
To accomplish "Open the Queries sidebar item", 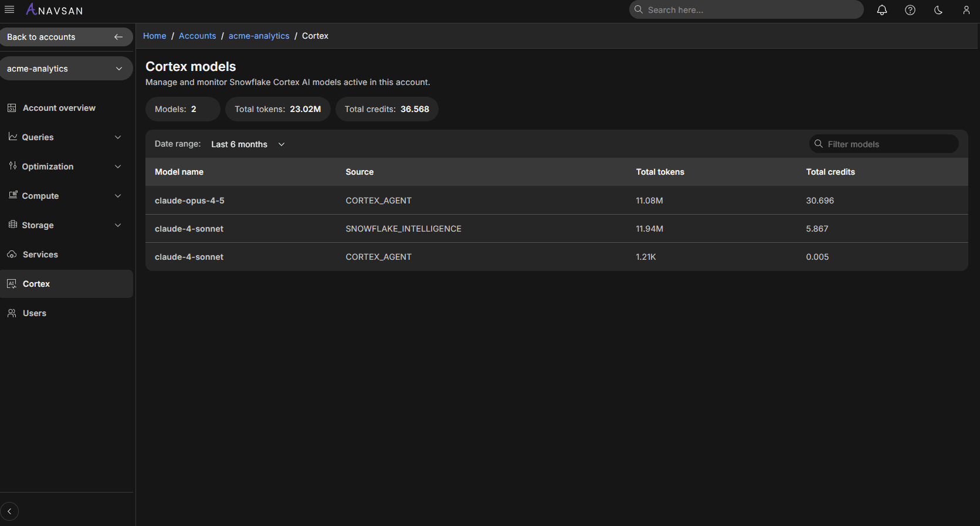I will point(66,137).
